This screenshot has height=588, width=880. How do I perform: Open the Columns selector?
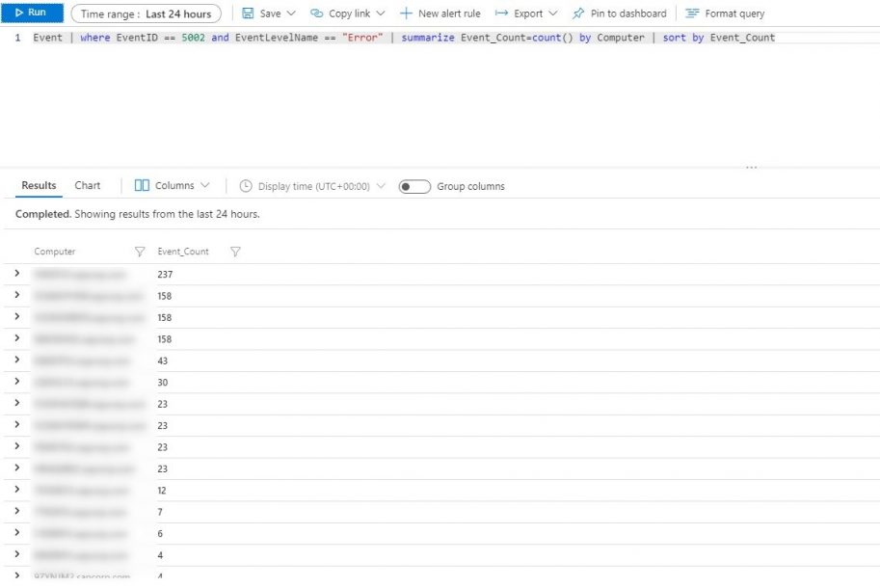coord(171,185)
